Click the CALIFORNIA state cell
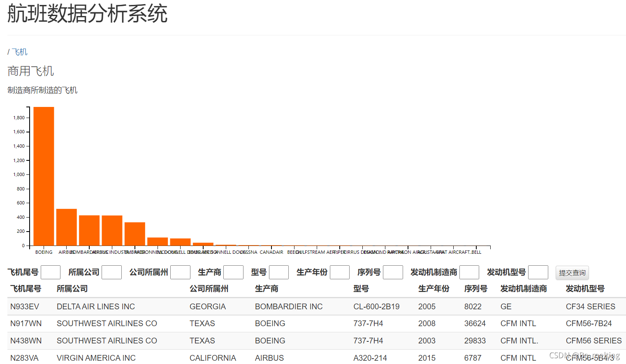 coord(213,358)
